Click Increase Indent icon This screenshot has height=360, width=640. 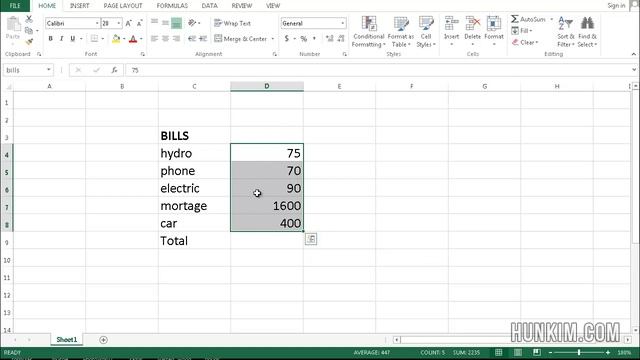[203, 39]
